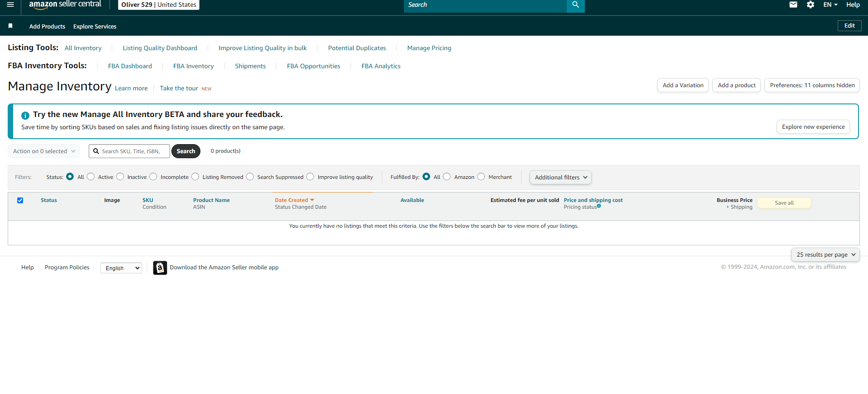
Task: Go to Listing Quality Dashboard
Action: tap(160, 48)
